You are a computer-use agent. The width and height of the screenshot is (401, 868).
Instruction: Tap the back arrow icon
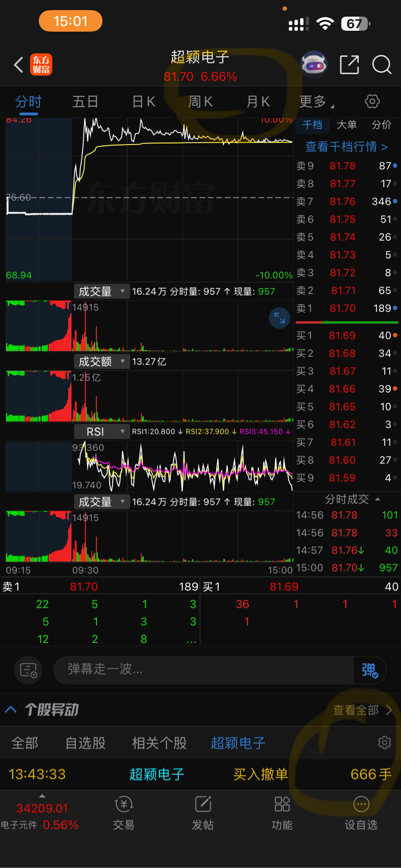[x=18, y=65]
